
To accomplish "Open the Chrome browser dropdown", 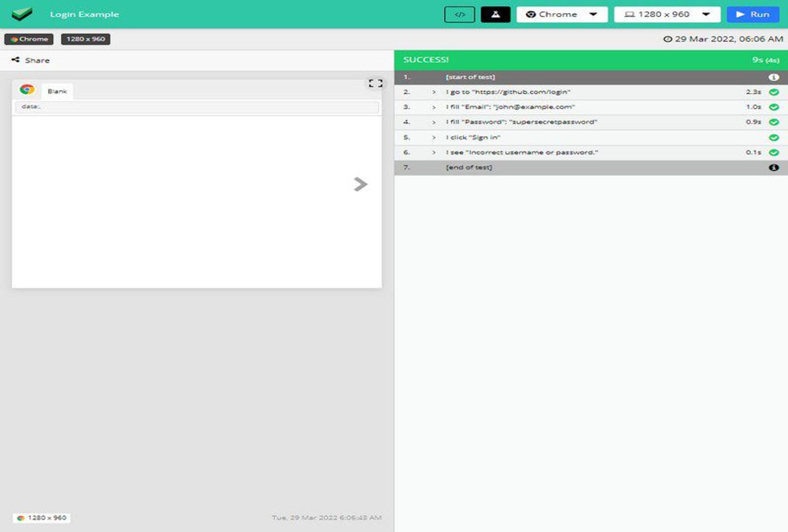I will (561, 14).
